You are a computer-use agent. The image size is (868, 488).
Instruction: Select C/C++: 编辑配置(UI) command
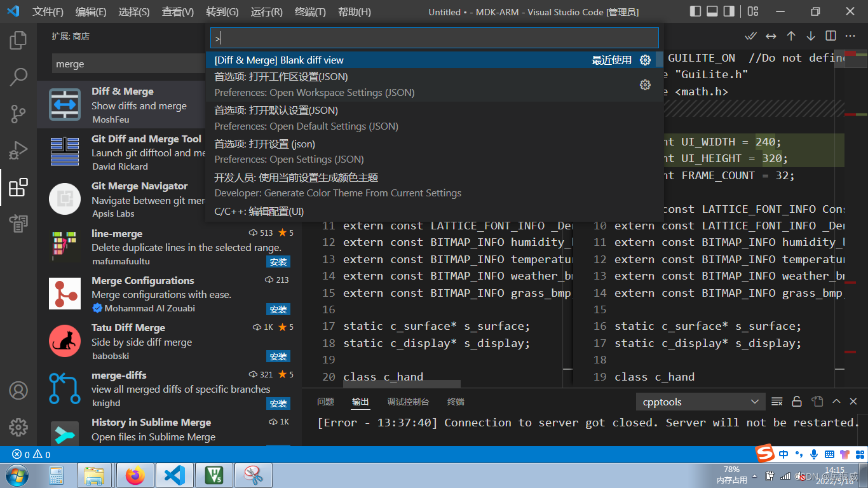coord(435,211)
